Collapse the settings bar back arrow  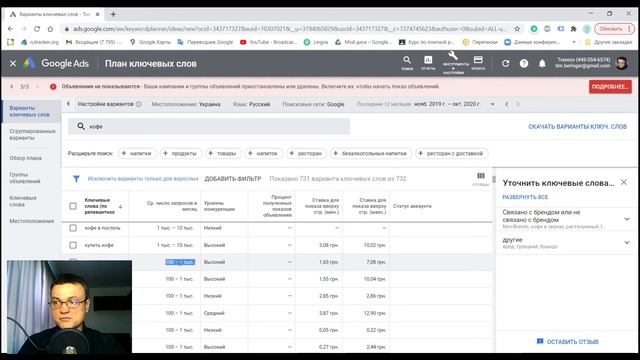(x=68, y=104)
